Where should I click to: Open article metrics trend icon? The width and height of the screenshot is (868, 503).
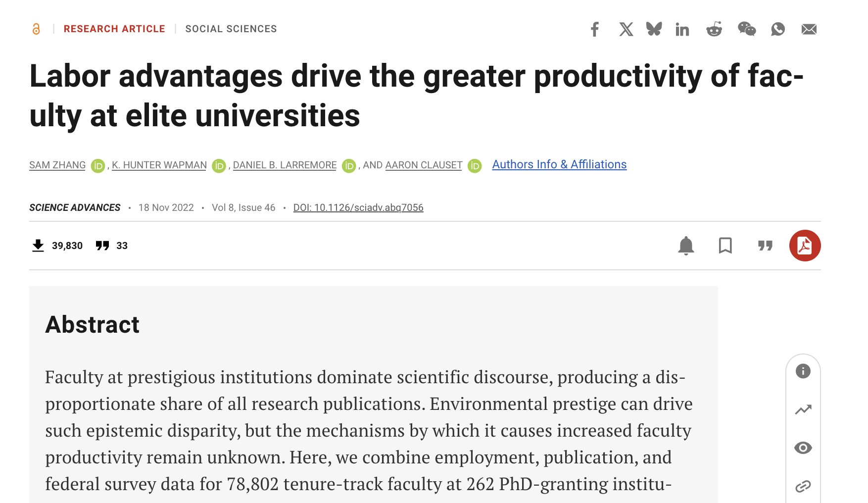pos(803,409)
